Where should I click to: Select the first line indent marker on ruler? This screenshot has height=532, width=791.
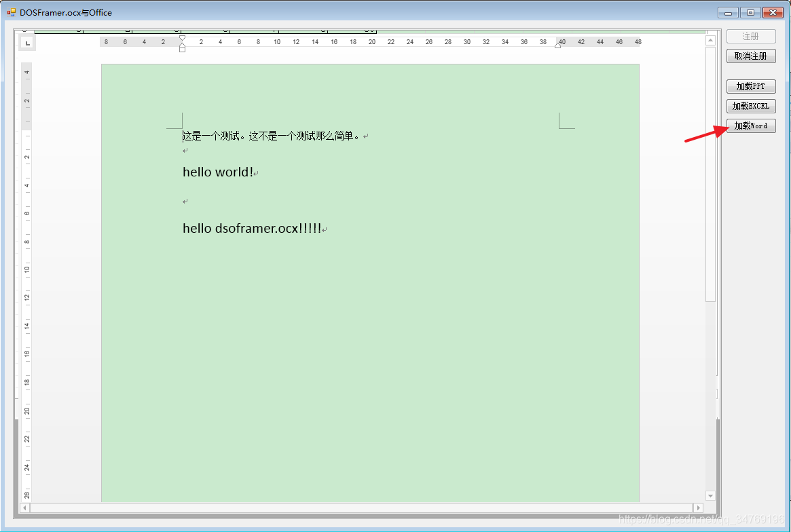pyautogui.click(x=182, y=38)
